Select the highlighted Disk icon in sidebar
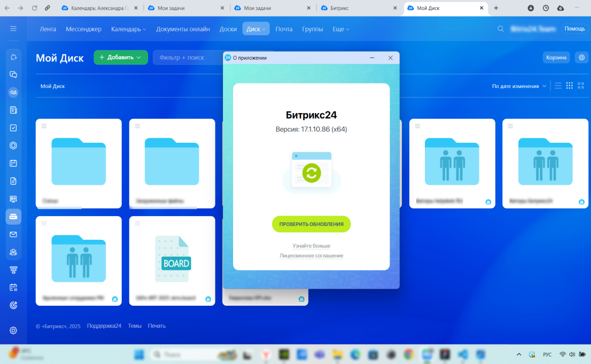Image resolution: width=591 pixels, height=364 pixels. point(13,217)
